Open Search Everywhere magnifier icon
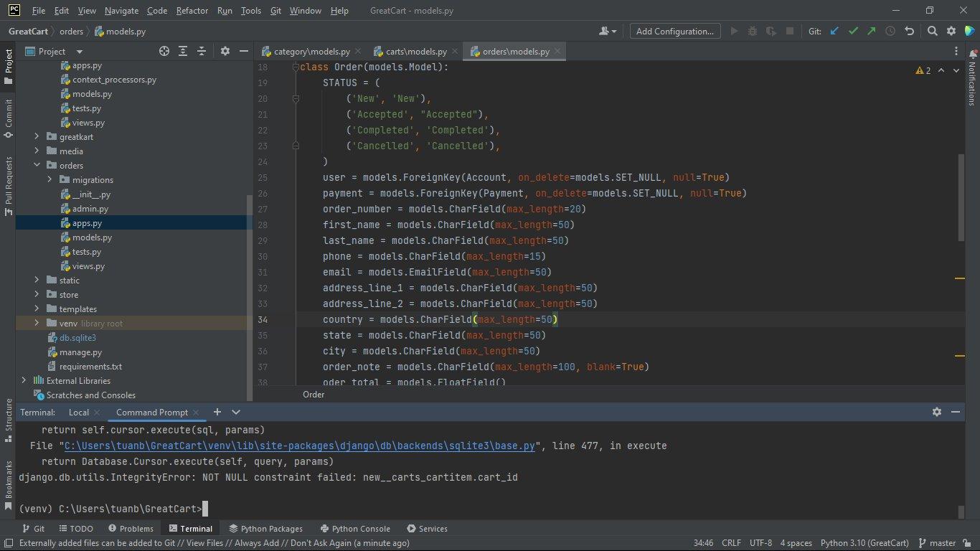Image resolution: width=980 pixels, height=551 pixels. 932,31
